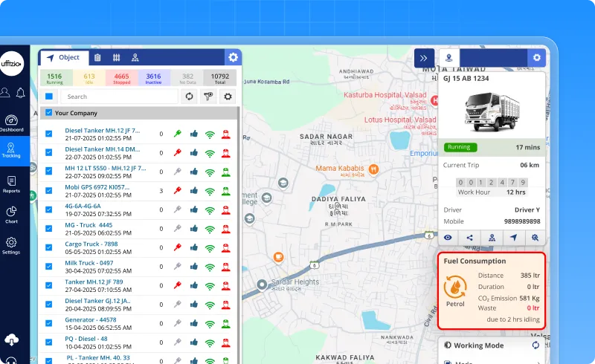Filter by the Stopped status count tab
595x364 pixels.
click(x=121, y=77)
